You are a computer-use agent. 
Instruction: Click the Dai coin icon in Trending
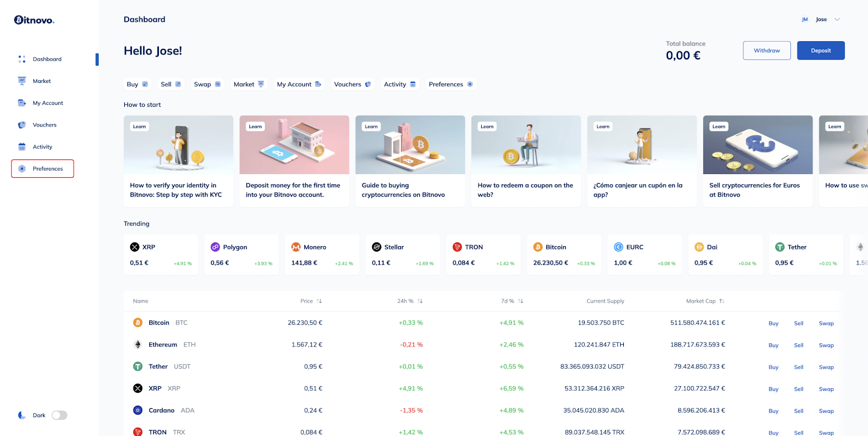tap(699, 247)
